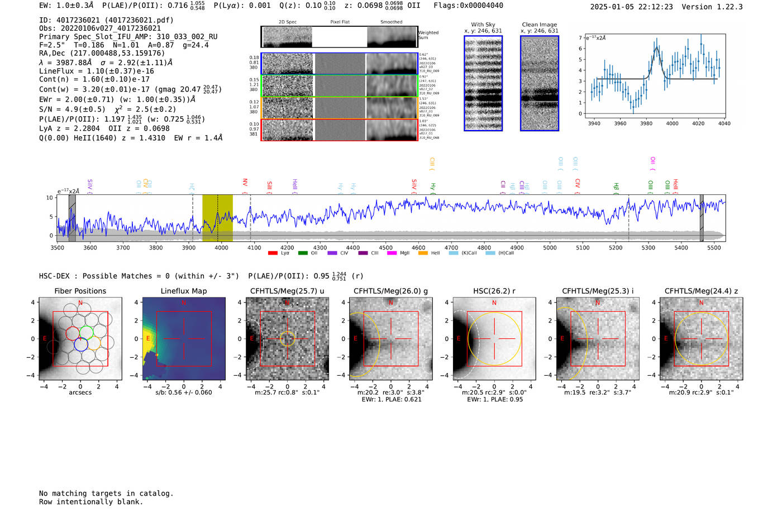Click the 'Pixel Flat' column header
The image size is (782, 532).
click(340, 22)
